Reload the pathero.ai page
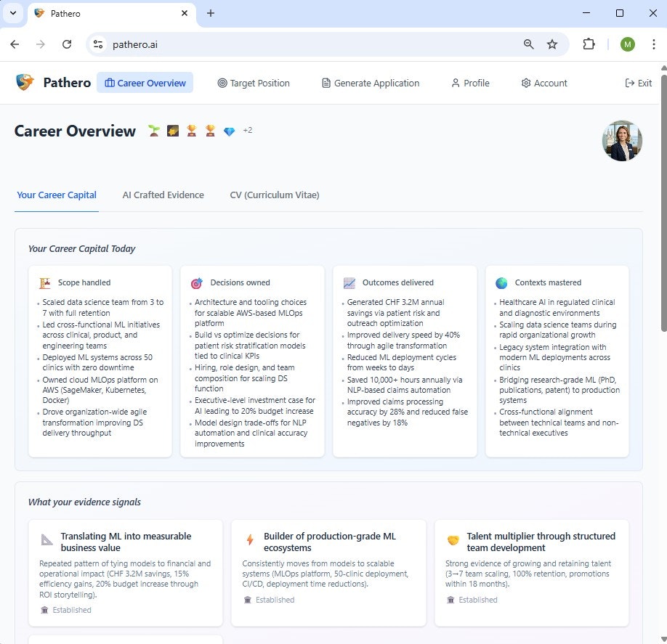This screenshot has height=644, width=667. (x=67, y=44)
